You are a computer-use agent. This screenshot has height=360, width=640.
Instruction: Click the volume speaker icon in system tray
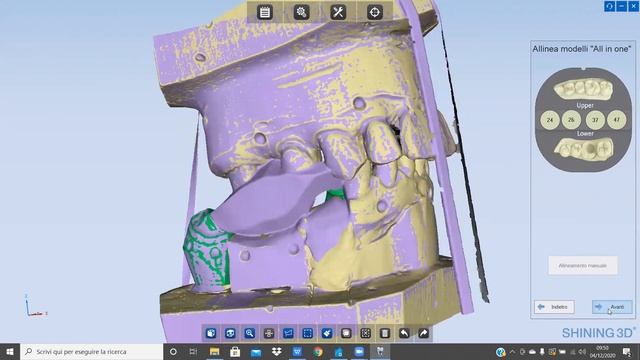click(x=582, y=351)
